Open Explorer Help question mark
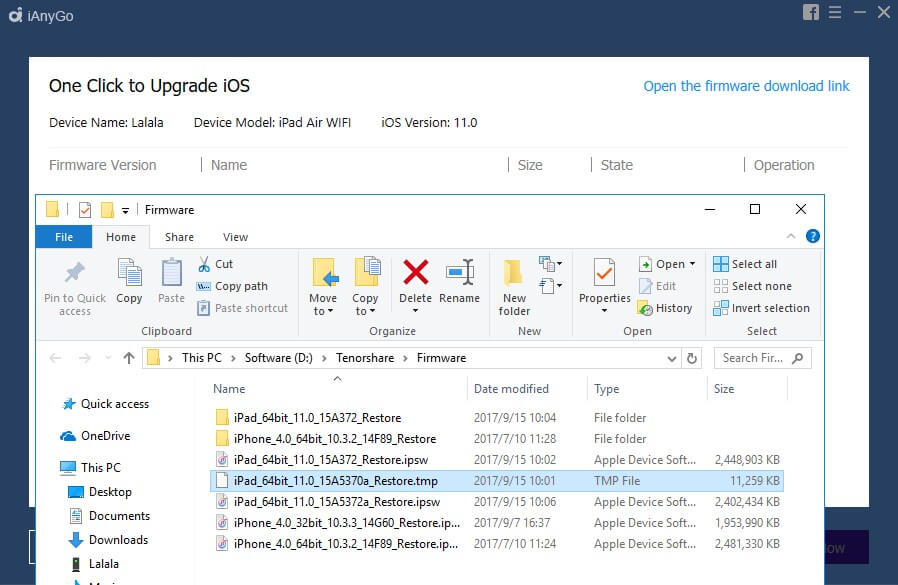This screenshot has height=585, width=898. pos(813,236)
